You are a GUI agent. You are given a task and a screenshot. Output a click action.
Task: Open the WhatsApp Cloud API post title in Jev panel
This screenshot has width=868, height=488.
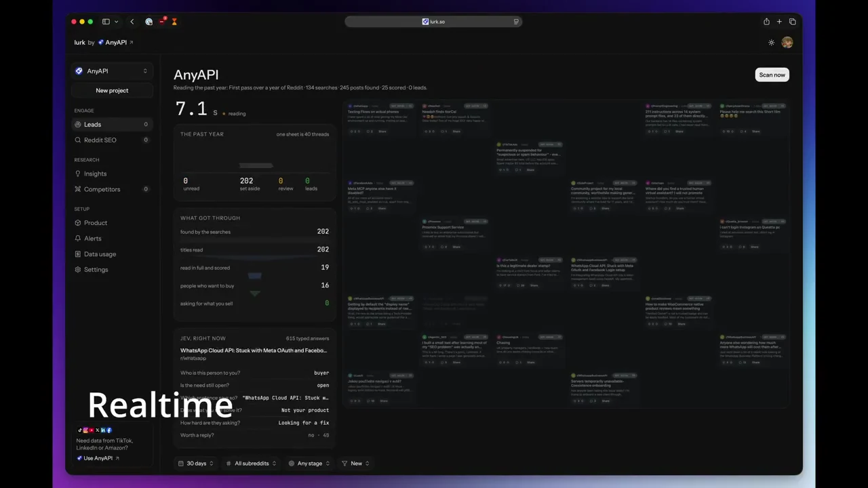254,350
